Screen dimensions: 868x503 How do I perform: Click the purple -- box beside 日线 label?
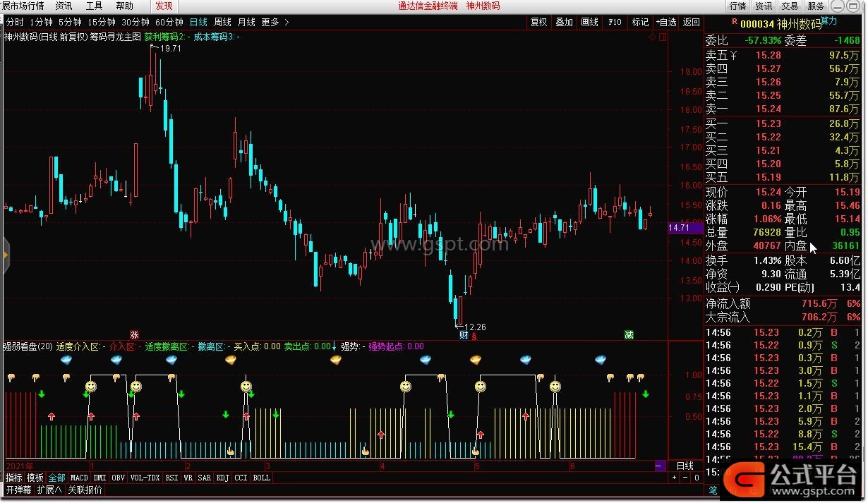point(659,466)
